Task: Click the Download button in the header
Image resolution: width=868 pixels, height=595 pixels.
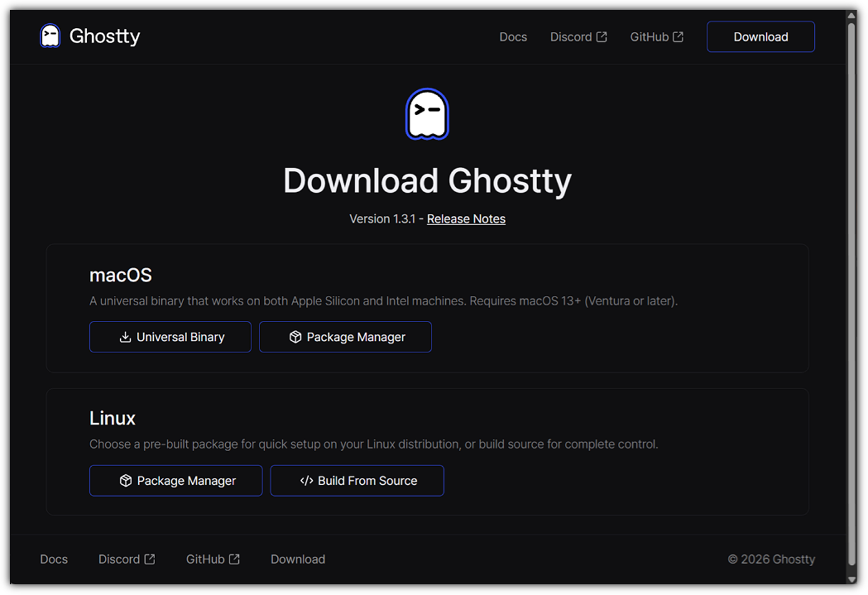Action: pyautogui.click(x=760, y=37)
